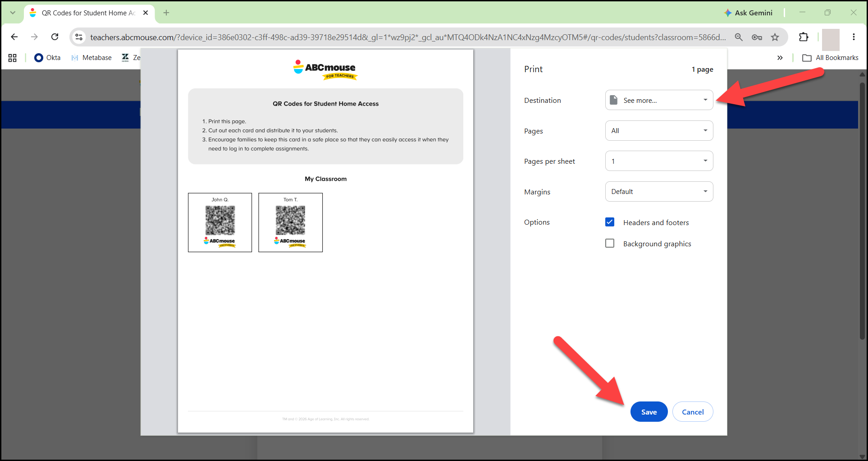Click John Q. QR code card in preview
Screen dimensions: 868x461
(220, 222)
